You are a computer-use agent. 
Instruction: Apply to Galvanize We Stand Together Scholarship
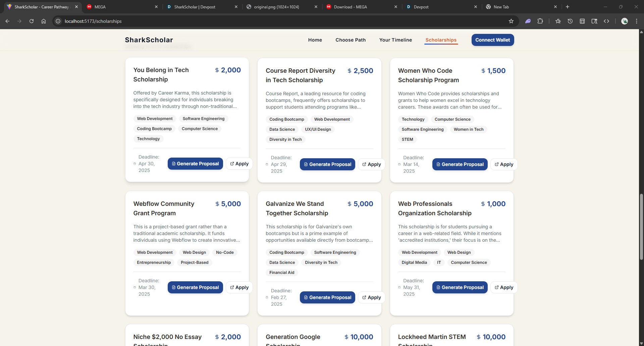pos(372,297)
